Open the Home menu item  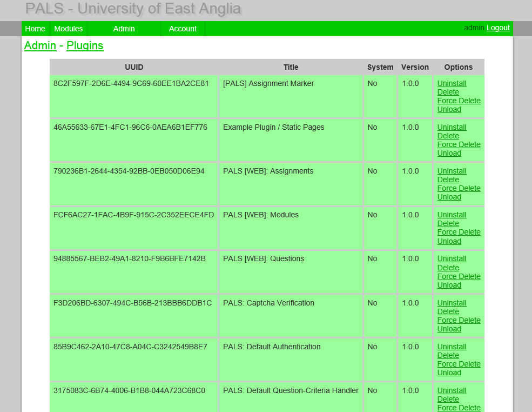[35, 29]
